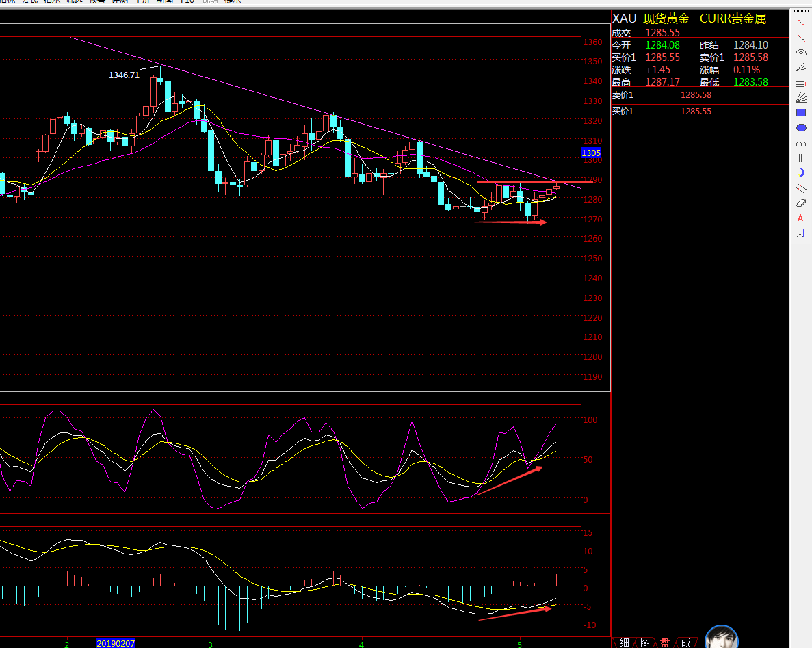Click the -10 level label on MACD indicator axis
Screen dimensions: 812x648
click(x=590, y=625)
